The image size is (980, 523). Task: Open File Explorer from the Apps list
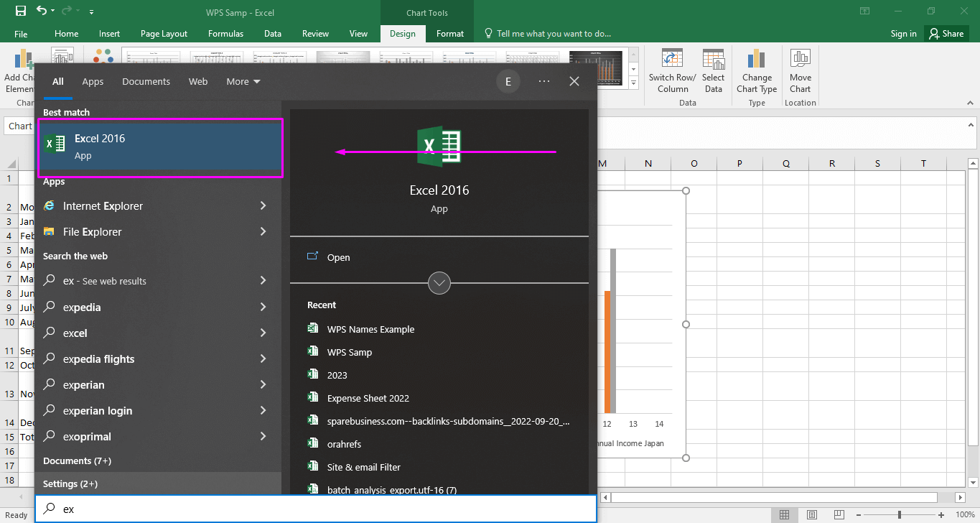(92, 231)
